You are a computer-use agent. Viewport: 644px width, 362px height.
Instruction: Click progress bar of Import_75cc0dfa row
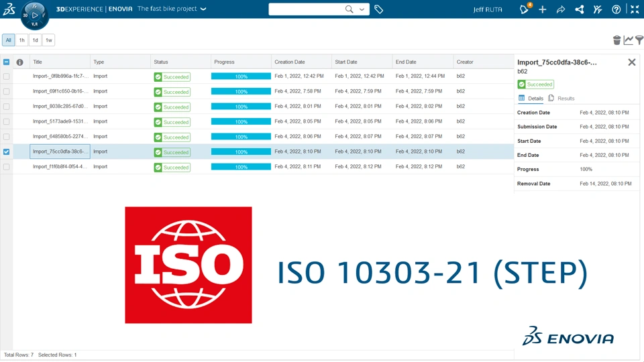(x=241, y=152)
